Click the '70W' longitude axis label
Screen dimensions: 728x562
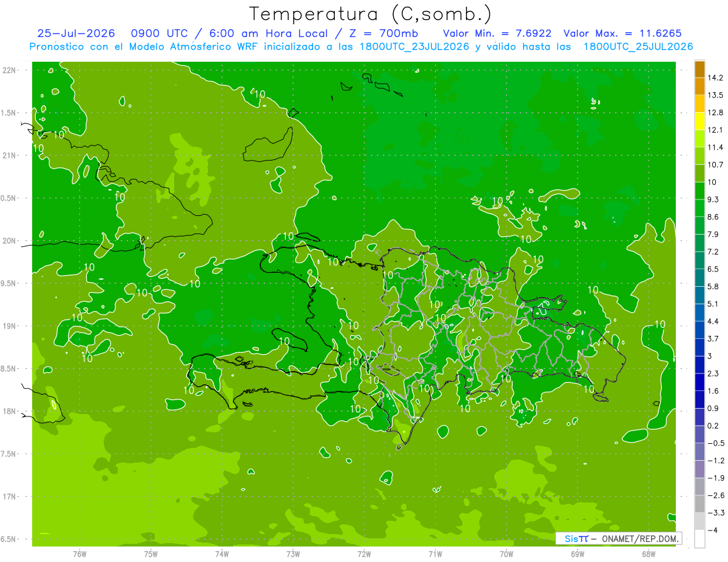[507, 554]
